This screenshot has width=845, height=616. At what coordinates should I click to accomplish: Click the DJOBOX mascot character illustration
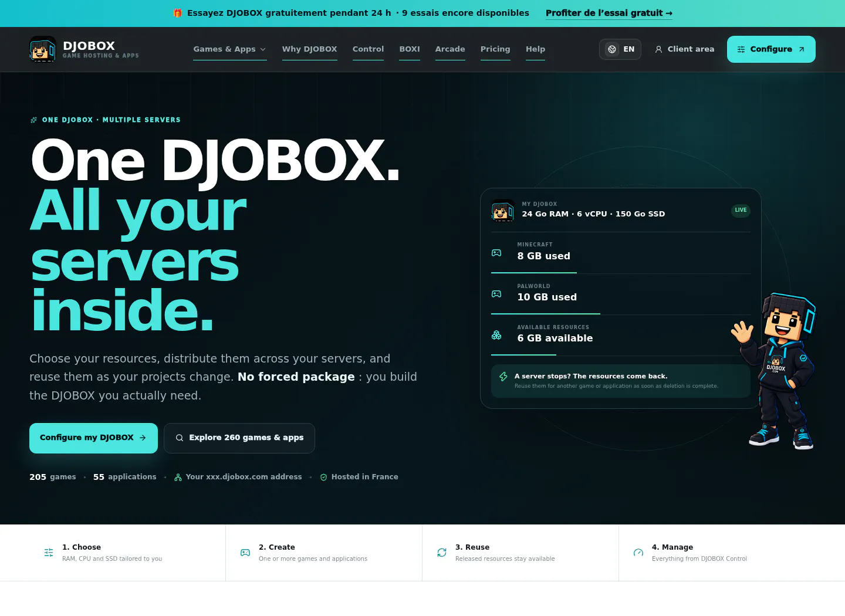tap(776, 371)
